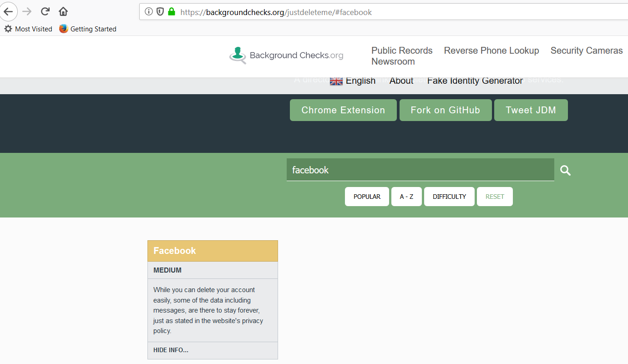Click the search magnifier icon

click(x=565, y=170)
